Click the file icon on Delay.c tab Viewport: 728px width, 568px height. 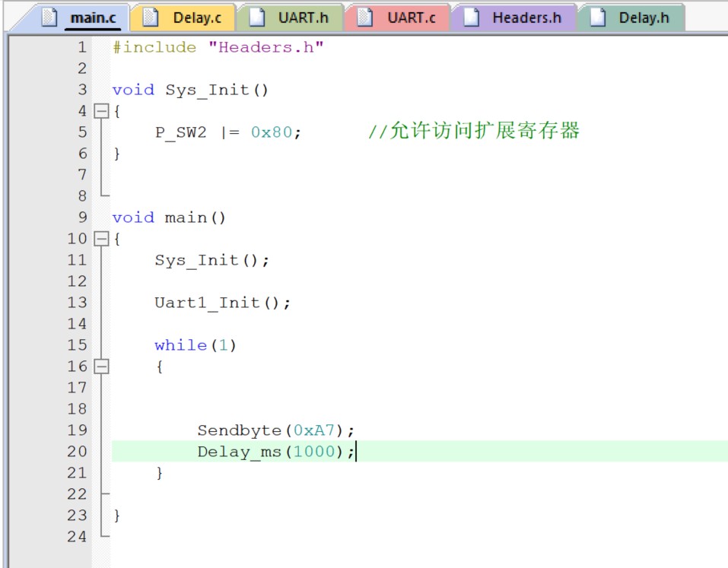click(151, 17)
